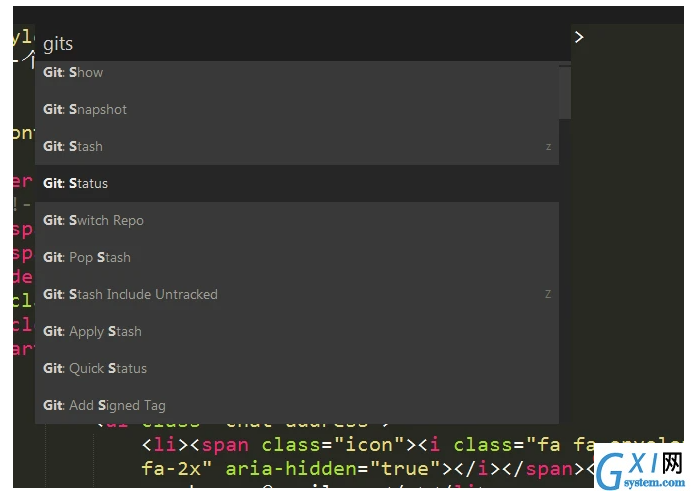Image resolution: width=692 pixels, height=491 pixels.
Task: Click the command palette scrollbar thumb
Action: click(564, 92)
